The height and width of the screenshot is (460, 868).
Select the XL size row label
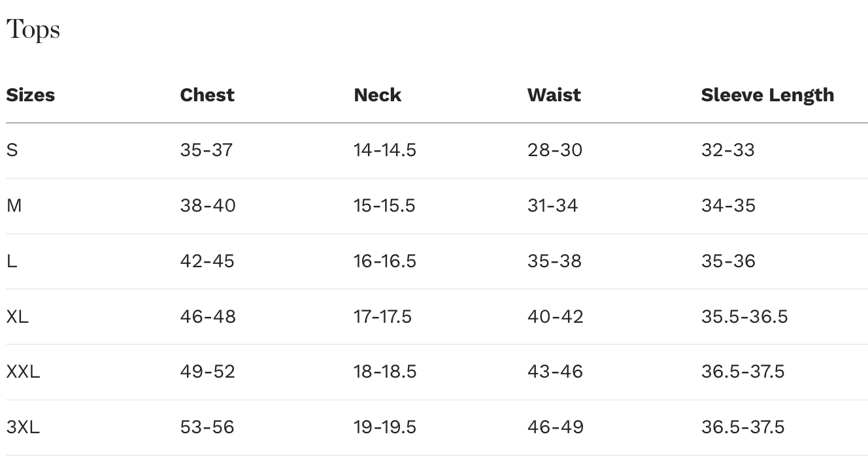click(18, 317)
